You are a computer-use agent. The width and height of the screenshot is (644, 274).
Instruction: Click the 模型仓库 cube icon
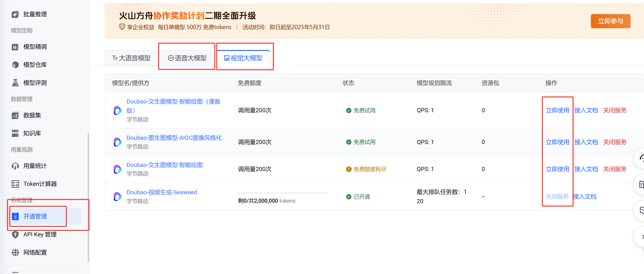[x=15, y=65]
